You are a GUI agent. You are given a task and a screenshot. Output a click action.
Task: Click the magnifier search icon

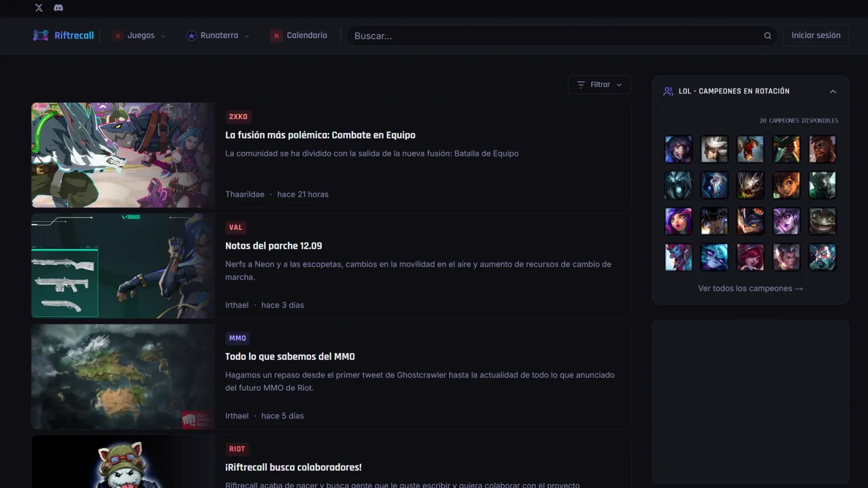tap(768, 36)
